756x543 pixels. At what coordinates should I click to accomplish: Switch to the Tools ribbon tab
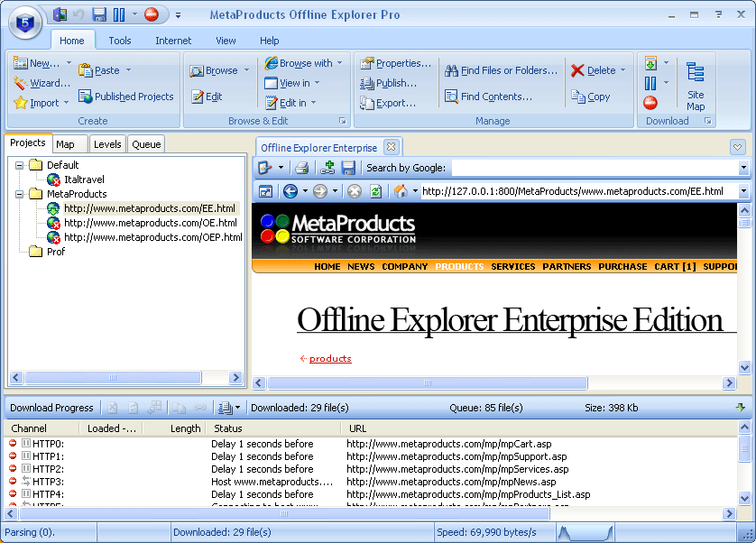click(x=120, y=40)
